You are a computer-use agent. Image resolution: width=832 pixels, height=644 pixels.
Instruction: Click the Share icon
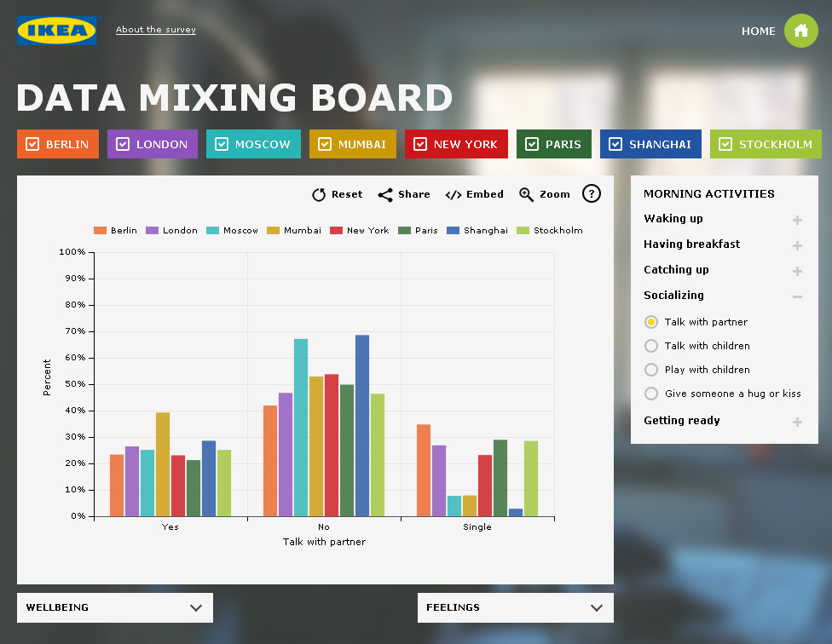[x=385, y=195]
